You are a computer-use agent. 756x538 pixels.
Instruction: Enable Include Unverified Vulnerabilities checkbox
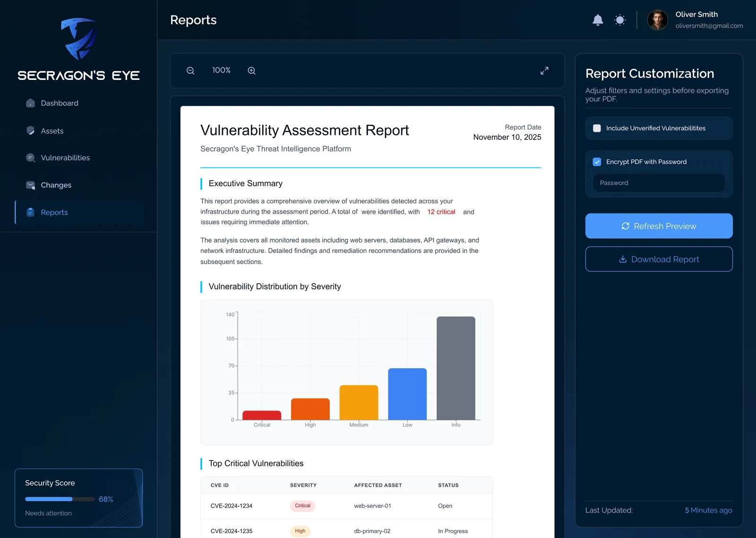(x=597, y=128)
